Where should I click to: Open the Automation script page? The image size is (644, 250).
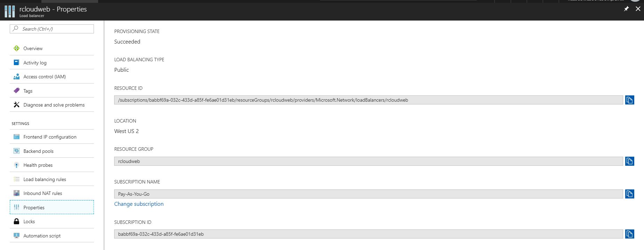coord(52,235)
